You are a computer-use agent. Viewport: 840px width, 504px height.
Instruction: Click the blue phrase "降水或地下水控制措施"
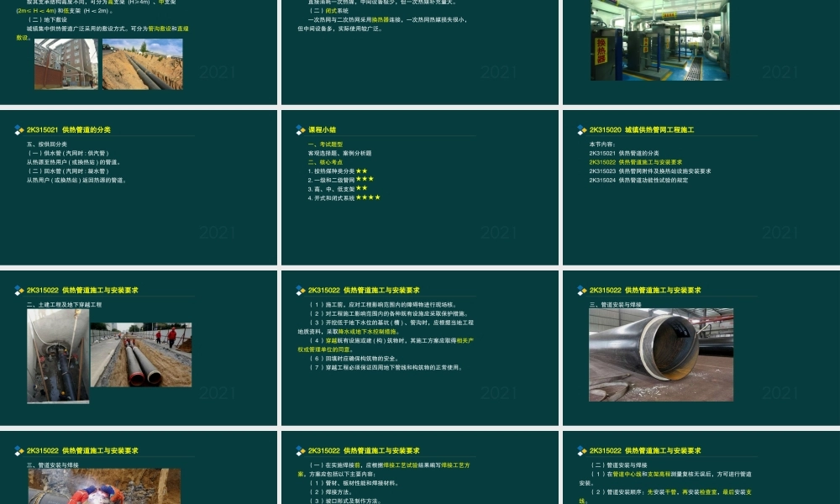point(368,331)
